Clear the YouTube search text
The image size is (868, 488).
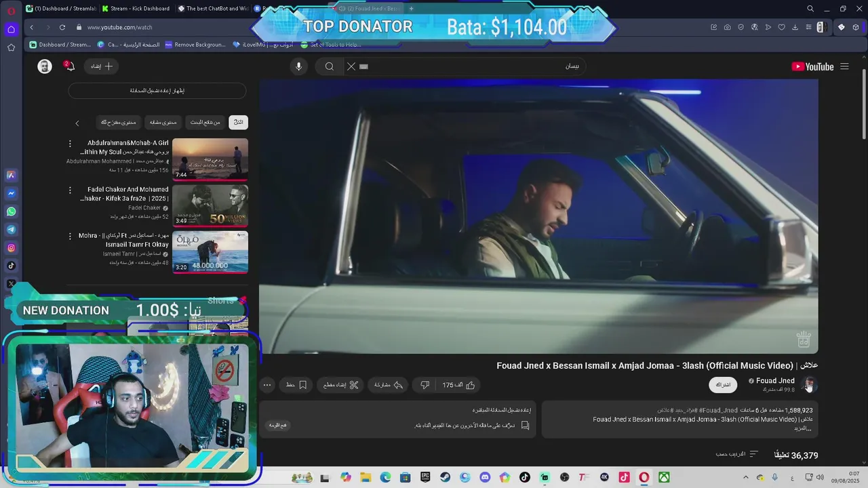[351, 66]
